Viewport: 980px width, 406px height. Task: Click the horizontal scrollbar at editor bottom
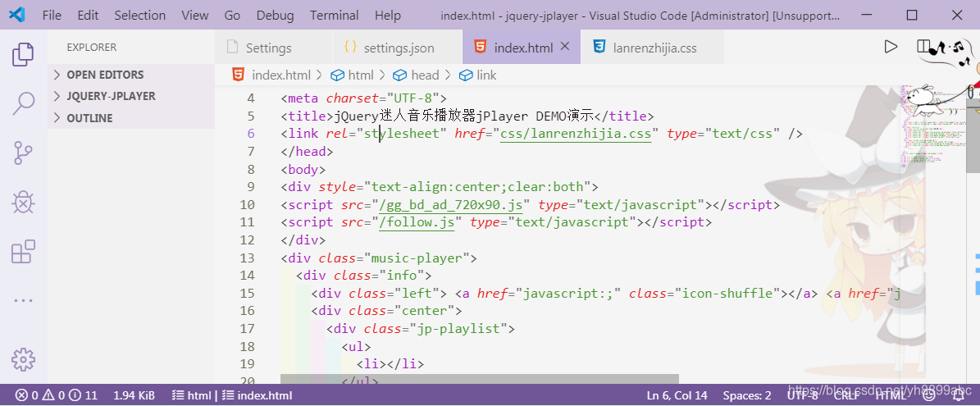click(480, 379)
